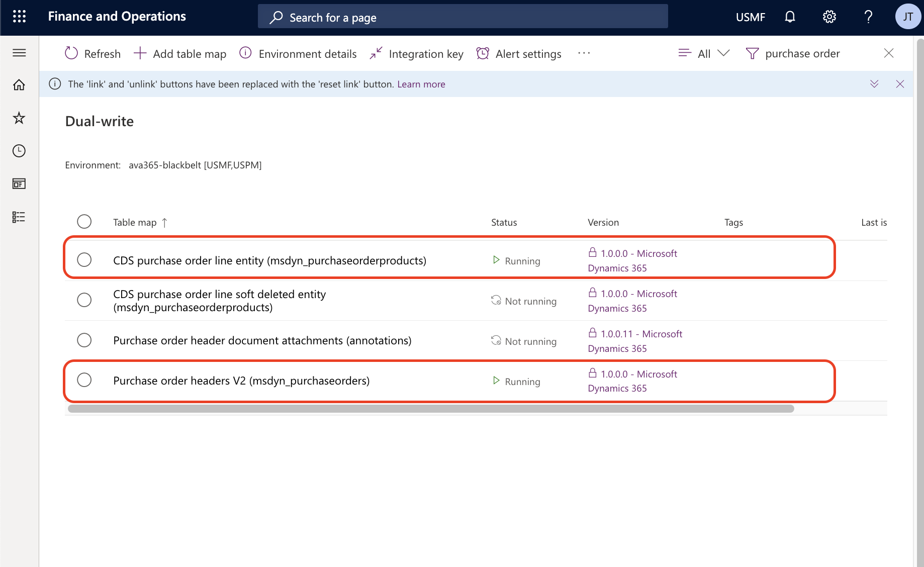Clear the purchase order filter with the X

889,53
